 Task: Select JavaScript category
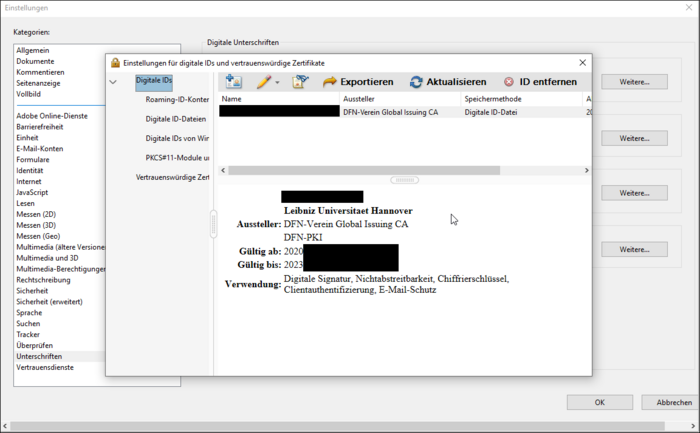(x=32, y=192)
